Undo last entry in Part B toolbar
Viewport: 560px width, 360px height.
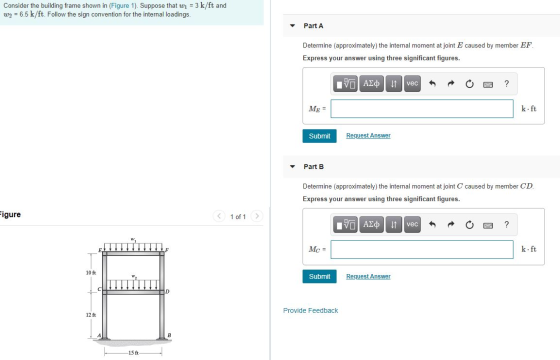(x=432, y=225)
